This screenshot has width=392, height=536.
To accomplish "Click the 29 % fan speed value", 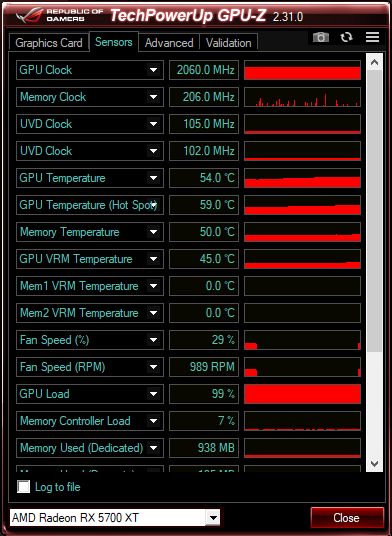I will coord(204,340).
